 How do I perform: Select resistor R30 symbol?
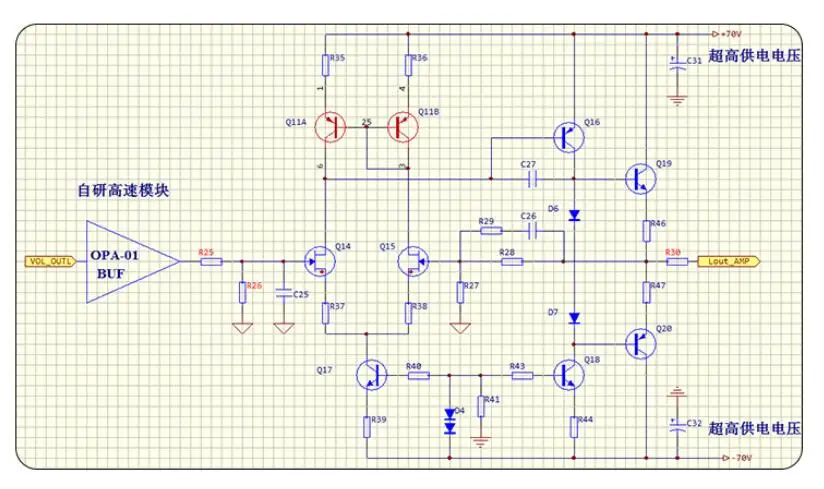(x=677, y=262)
